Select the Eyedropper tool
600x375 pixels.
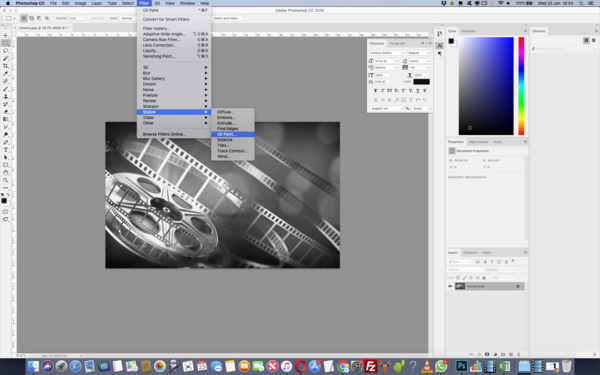click(x=6, y=74)
